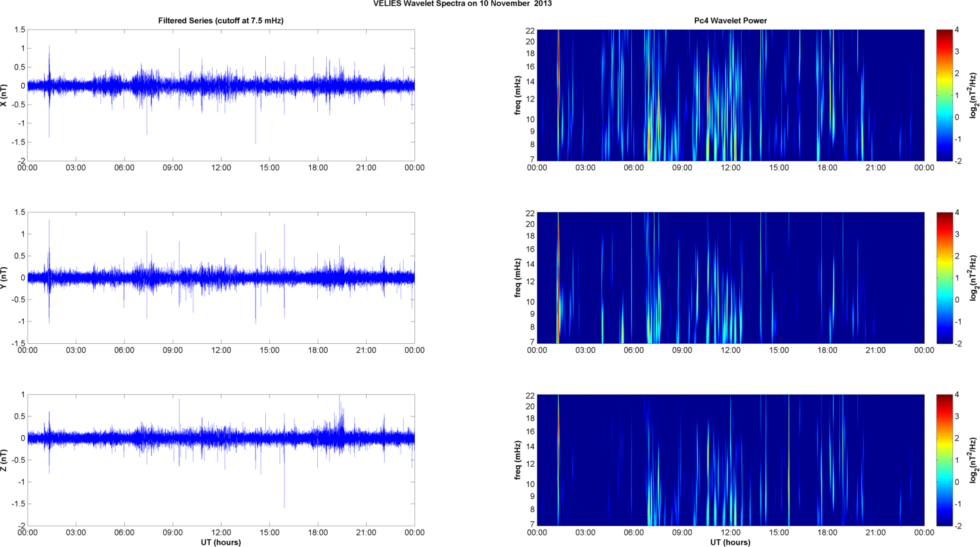Image resolution: width=980 pixels, height=547 pixels.
Task: Click the top spectrogram's colorbar
Action: tap(944, 95)
